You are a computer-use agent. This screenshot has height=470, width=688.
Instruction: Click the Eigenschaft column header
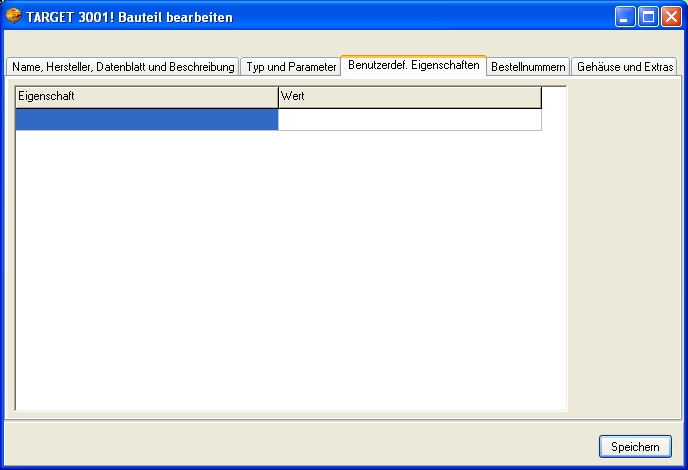pyautogui.click(x=146, y=96)
